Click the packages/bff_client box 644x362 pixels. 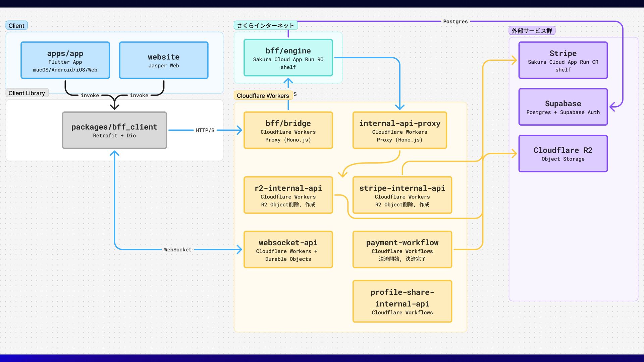click(x=114, y=130)
